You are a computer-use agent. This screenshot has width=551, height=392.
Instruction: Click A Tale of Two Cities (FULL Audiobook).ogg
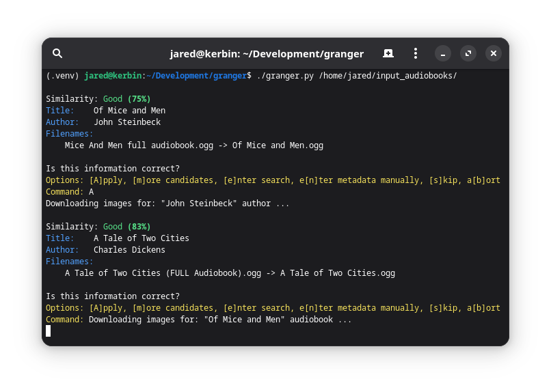163,273
